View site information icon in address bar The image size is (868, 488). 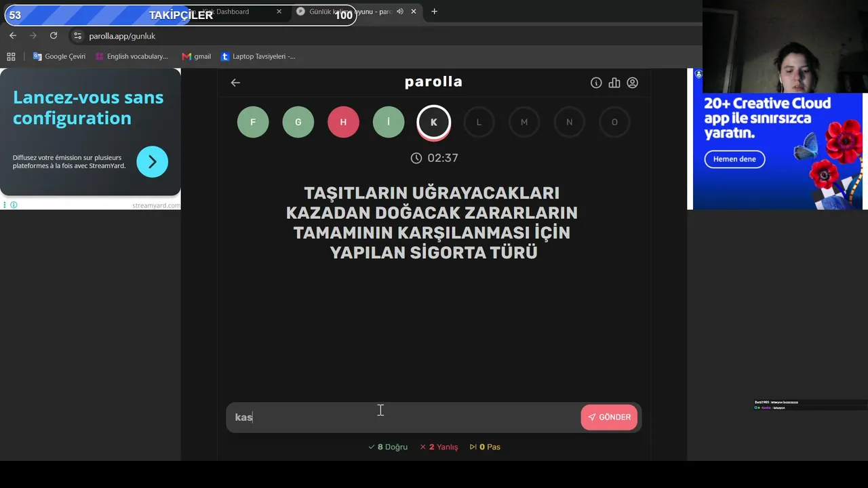click(x=77, y=36)
